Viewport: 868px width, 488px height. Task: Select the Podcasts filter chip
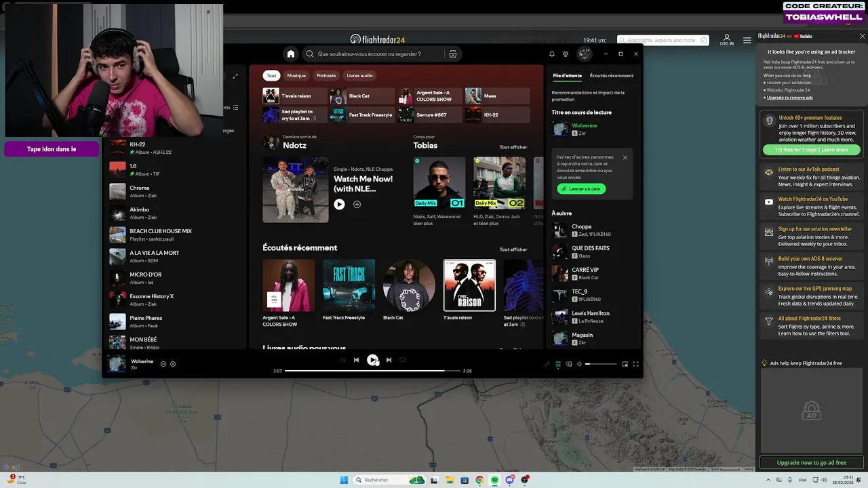click(x=326, y=75)
